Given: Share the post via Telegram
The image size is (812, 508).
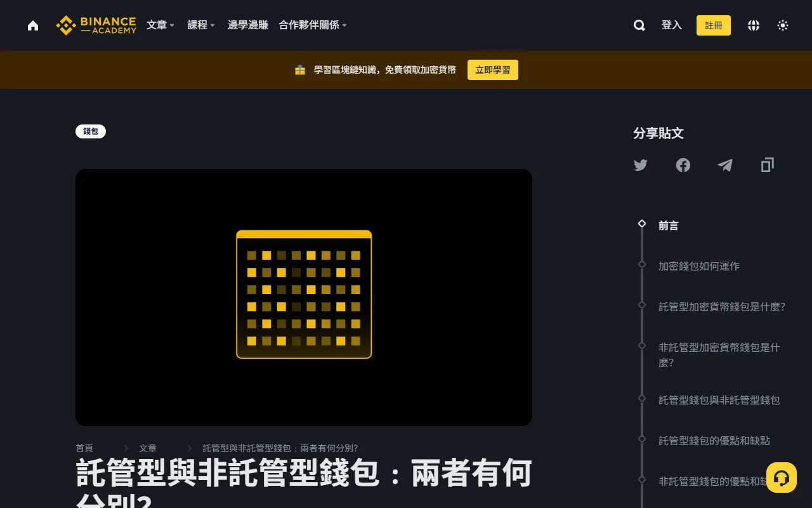Looking at the screenshot, I should point(725,165).
